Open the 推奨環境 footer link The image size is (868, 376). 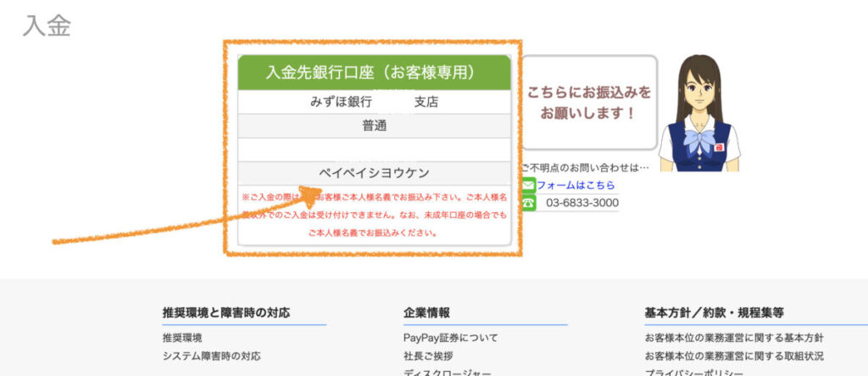tap(182, 338)
